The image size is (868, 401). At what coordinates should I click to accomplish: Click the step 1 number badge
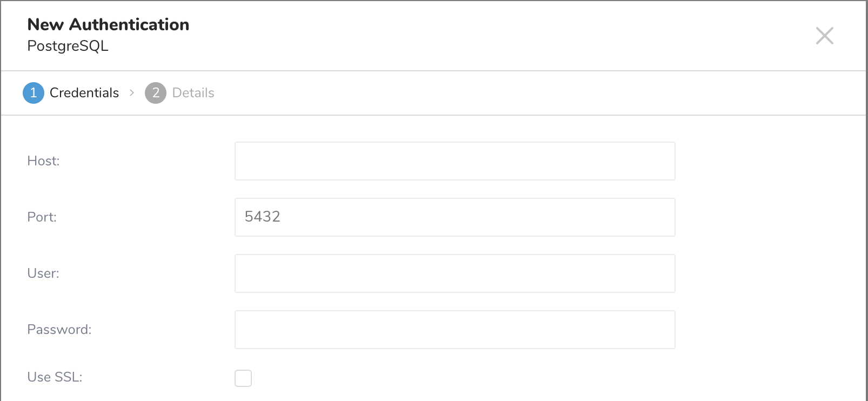click(x=33, y=93)
